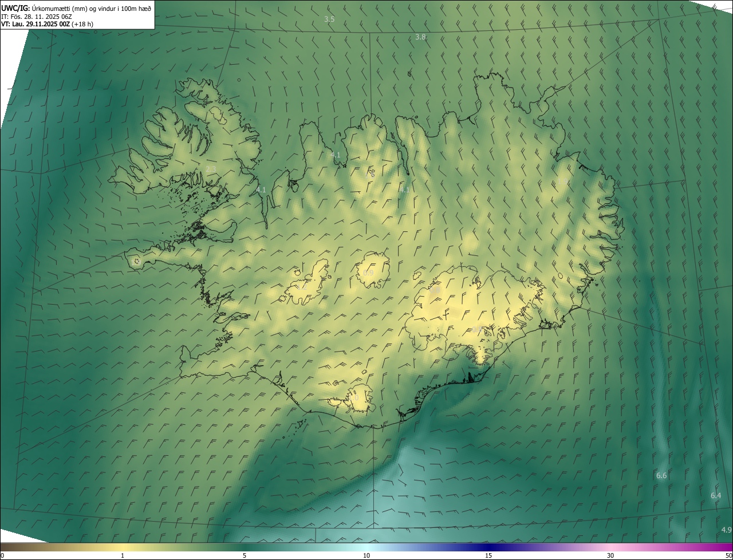The height and width of the screenshot is (560, 733).
Task: Click the 1 tick label on the color scale
Action: 123,555
